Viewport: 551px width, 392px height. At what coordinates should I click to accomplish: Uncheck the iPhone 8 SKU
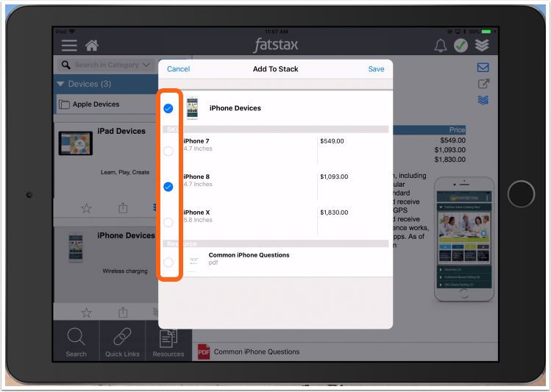click(x=168, y=187)
